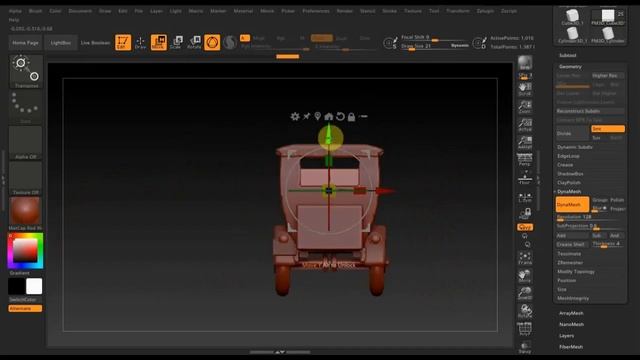Viewport: 640px width, 360px height.
Task: Toggle the orange DynaMesh button
Action: click(572, 204)
